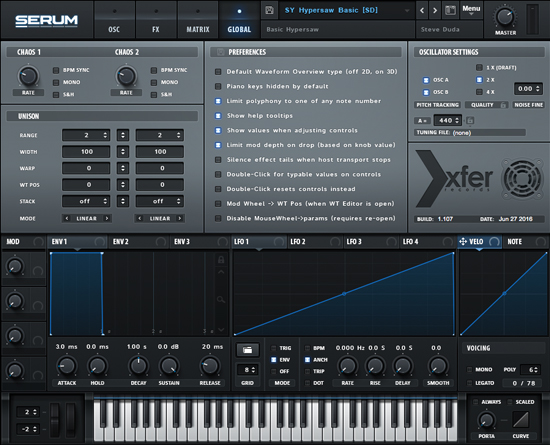Open the preset name dropdown arrow

coord(407,11)
